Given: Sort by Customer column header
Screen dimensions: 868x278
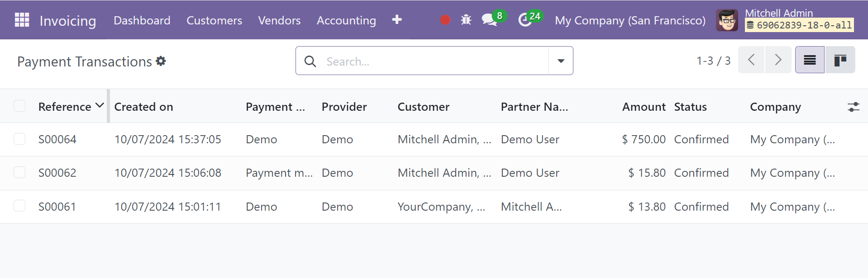Looking at the screenshot, I should pyautogui.click(x=423, y=107).
